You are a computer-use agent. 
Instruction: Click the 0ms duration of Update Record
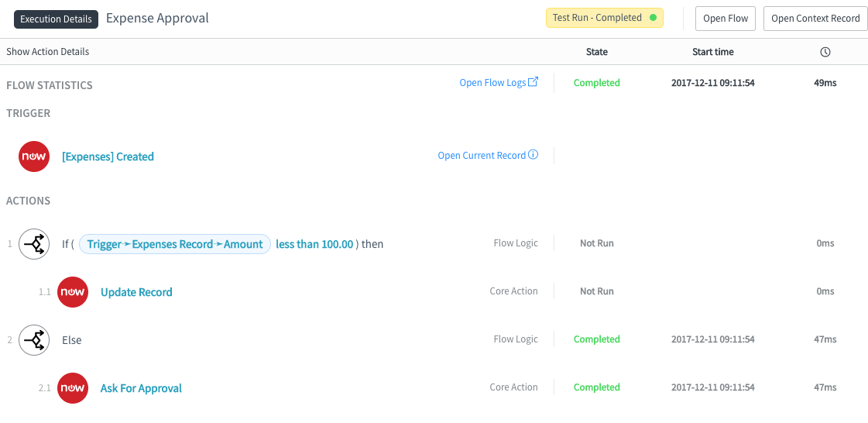tap(825, 291)
